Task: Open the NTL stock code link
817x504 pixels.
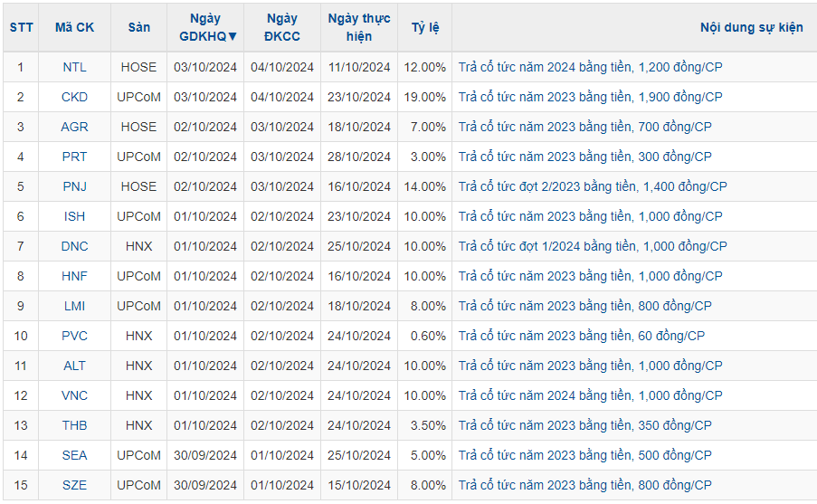Action: coord(75,67)
